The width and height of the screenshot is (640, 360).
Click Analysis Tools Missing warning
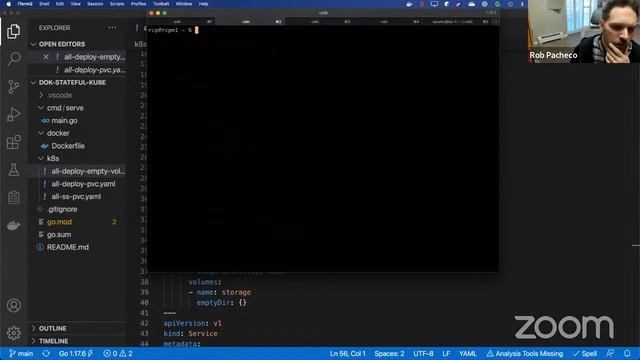point(525,353)
